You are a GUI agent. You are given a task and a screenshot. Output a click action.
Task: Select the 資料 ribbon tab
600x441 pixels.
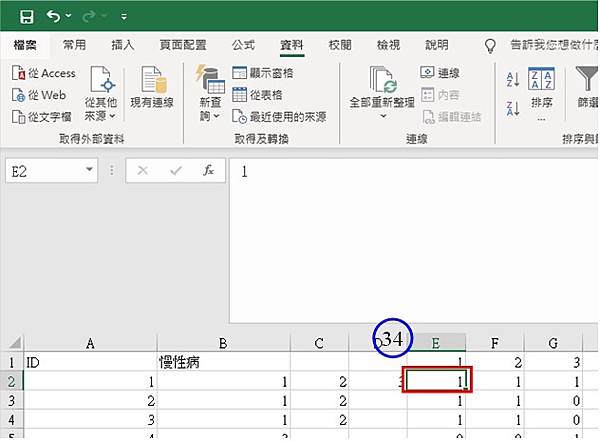point(292,45)
